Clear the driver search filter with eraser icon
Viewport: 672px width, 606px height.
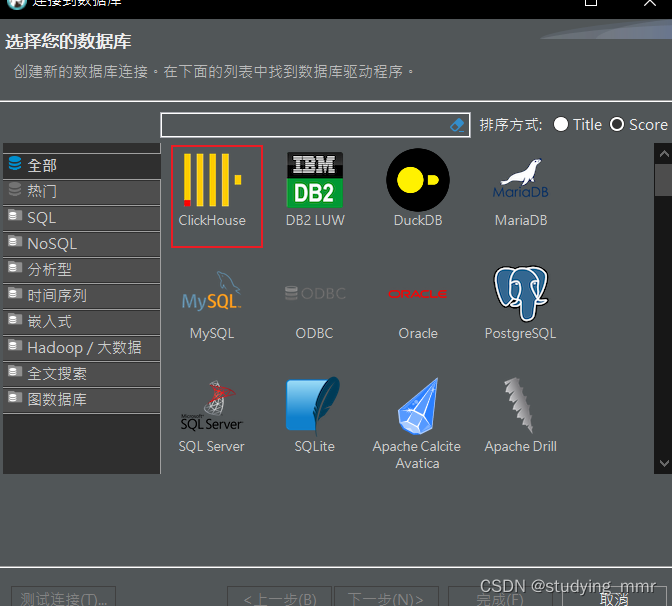click(457, 125)
